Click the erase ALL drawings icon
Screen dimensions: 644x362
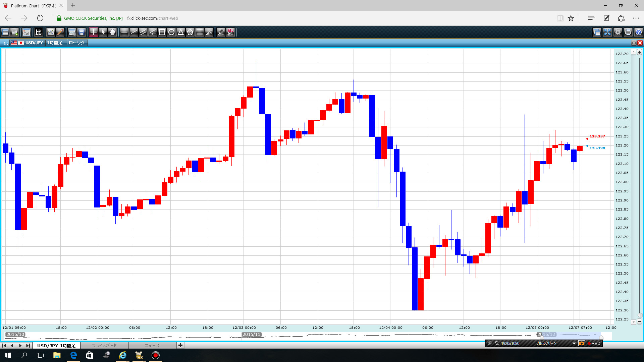click(x=230, y=32)
